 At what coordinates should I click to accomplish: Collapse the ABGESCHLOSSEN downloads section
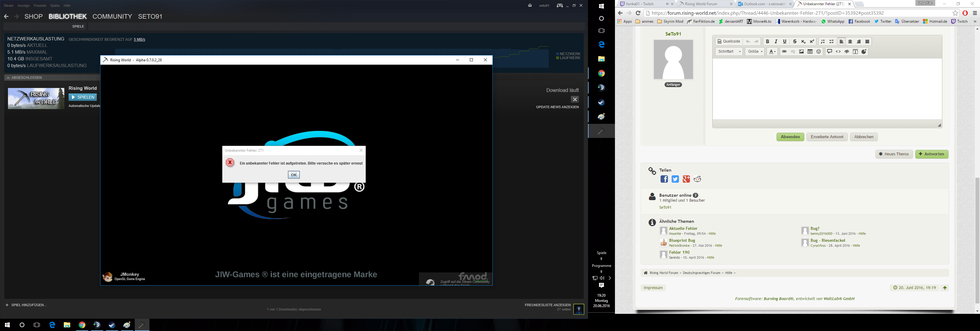(x=8, y=78)
